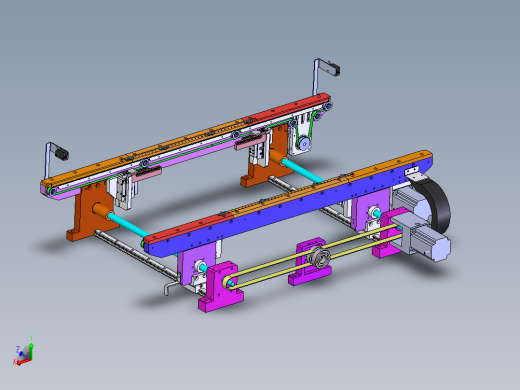
Task: Select the front magenta bearing block
Action: pyautogui.click(x=220, y=287)
